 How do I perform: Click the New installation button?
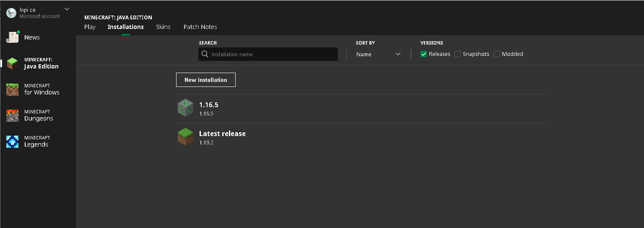tap(205, 80)
